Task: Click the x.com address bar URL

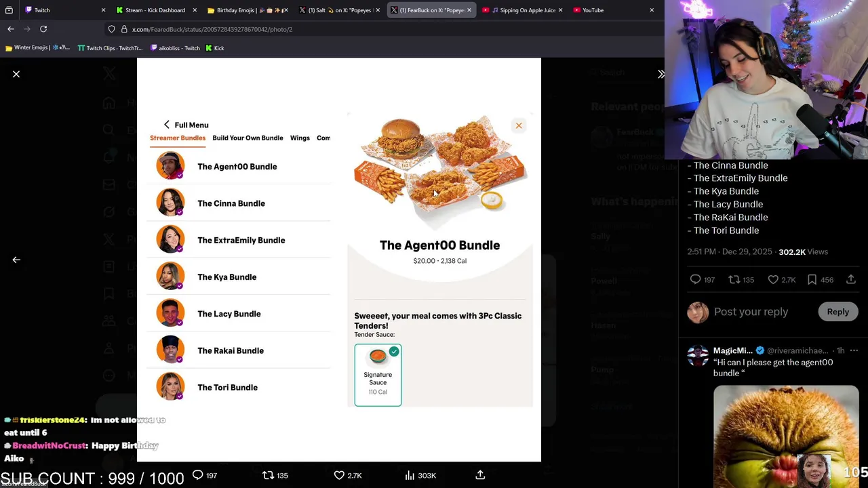Action: click(x=212, y=29)
